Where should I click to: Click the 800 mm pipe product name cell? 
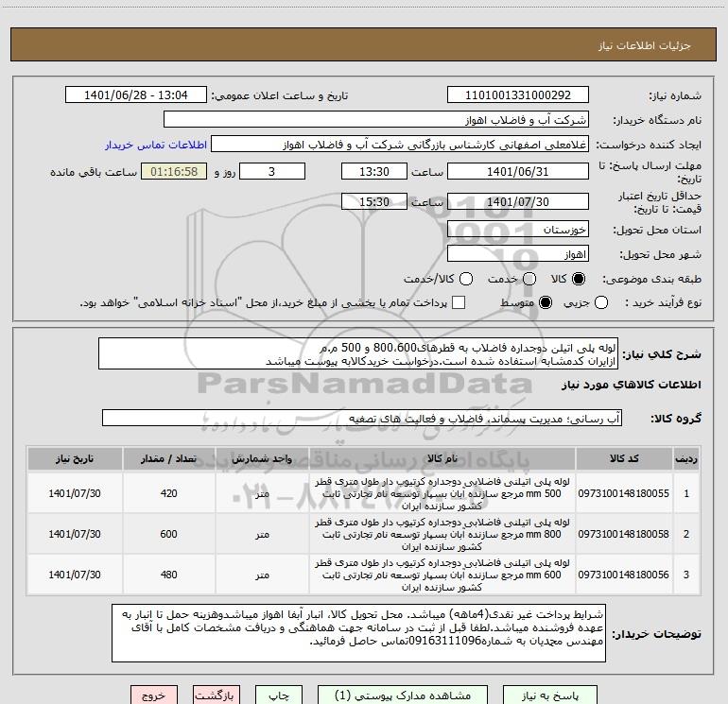click(442, 534)
